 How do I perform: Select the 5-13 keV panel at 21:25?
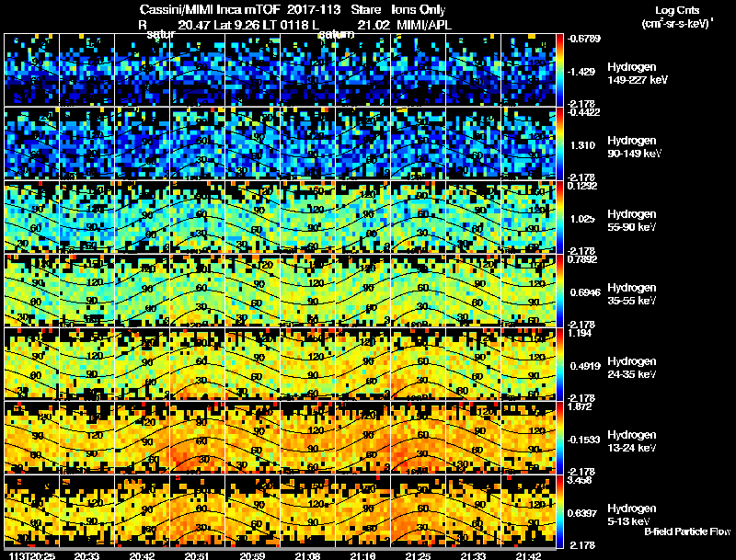(x=418, y=511)
